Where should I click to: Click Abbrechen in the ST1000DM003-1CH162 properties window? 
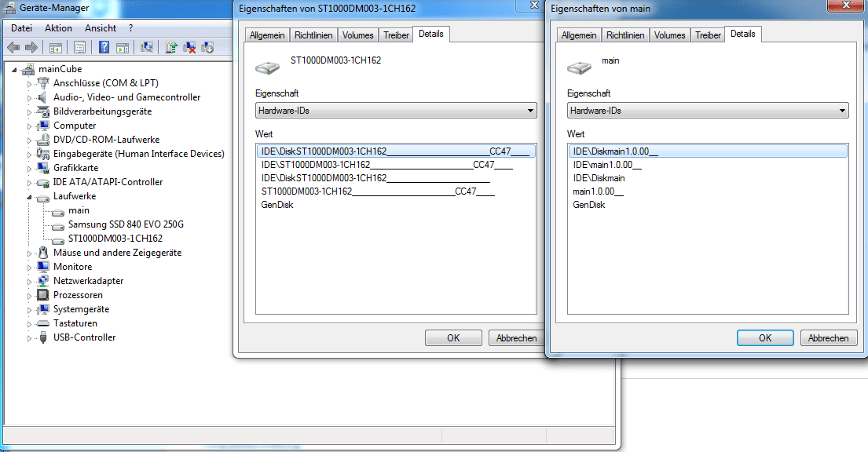tap(517, 338)
